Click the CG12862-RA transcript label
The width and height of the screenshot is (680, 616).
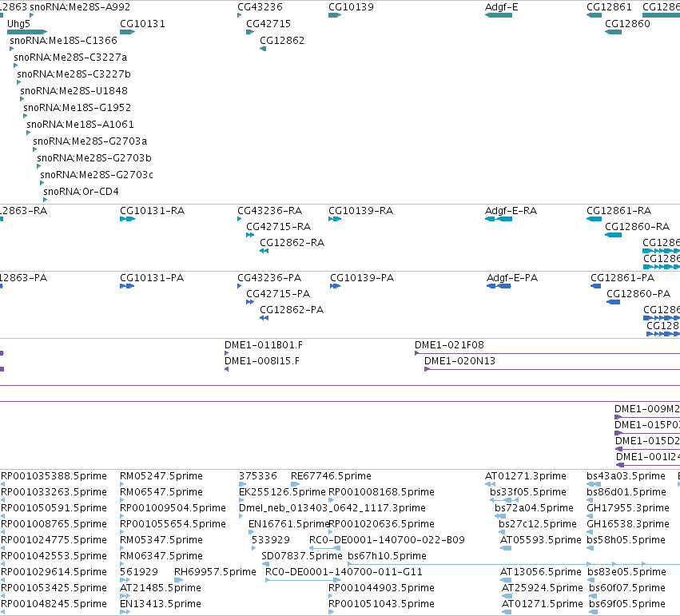[x=292, y=243]
